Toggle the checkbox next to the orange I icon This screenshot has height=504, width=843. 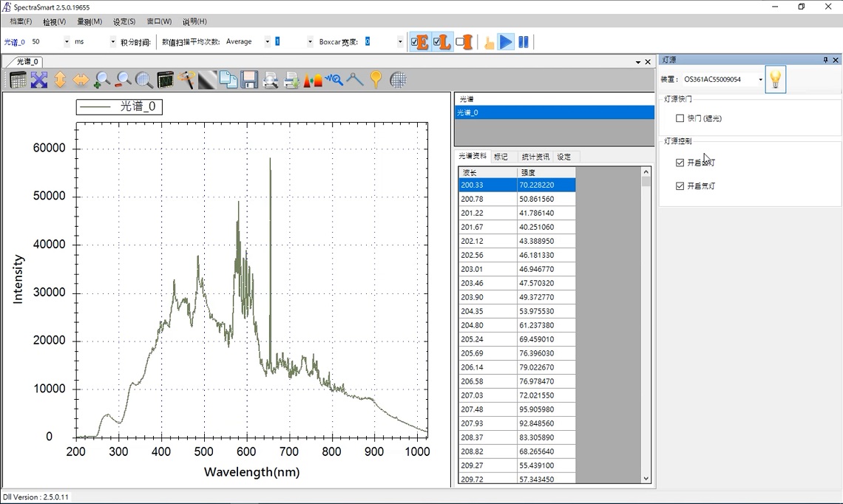[460, 42]
